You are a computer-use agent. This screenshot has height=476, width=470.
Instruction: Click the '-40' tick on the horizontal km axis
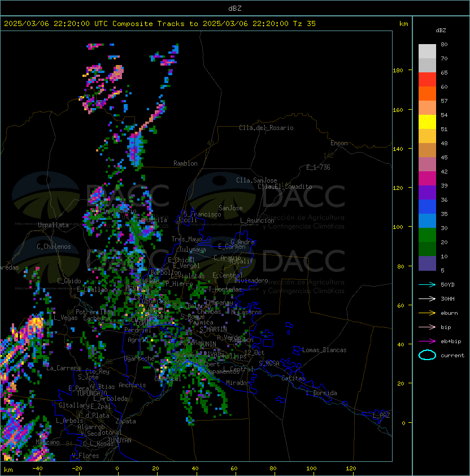click(37, 469)
